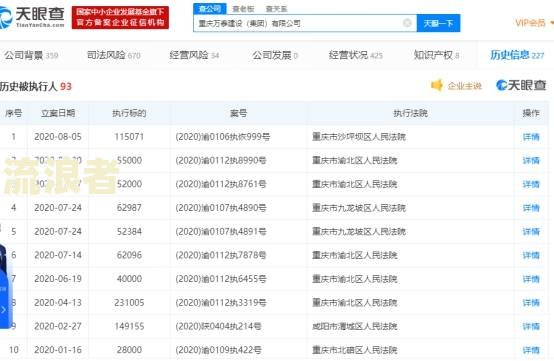Click the 企业主说 link
554x361 pixels.
point(464,86)
